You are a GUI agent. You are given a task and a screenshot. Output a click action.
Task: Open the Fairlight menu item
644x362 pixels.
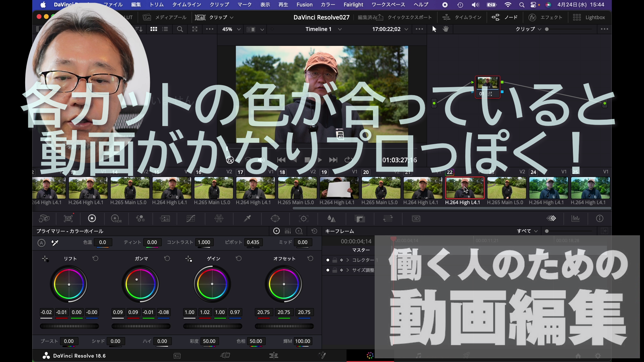(354, 5)
